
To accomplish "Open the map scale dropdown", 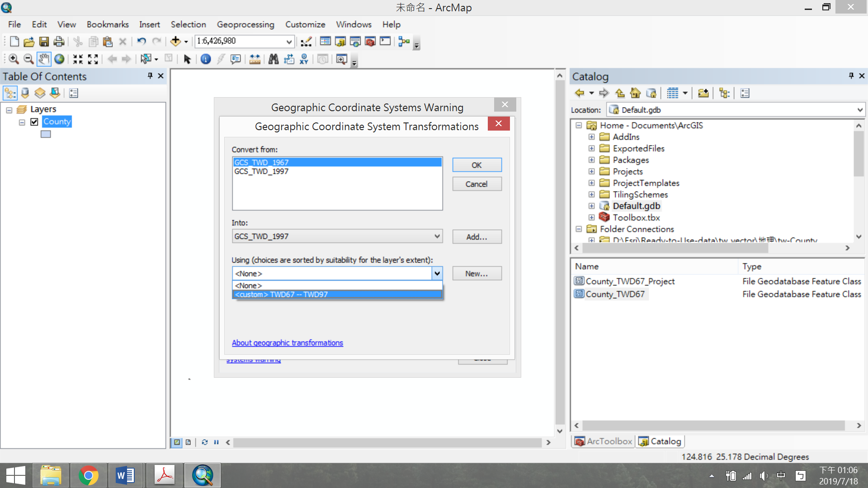I will (289, 42).
